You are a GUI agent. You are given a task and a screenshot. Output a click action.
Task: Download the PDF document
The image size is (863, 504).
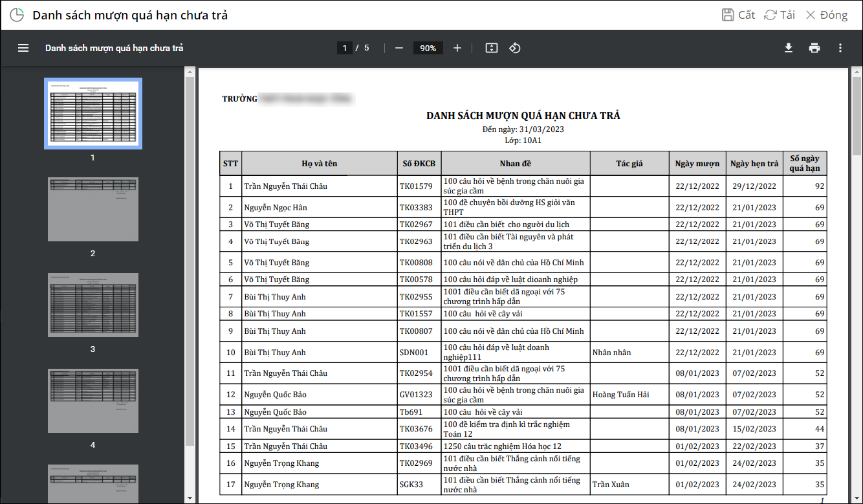point(789,48)
